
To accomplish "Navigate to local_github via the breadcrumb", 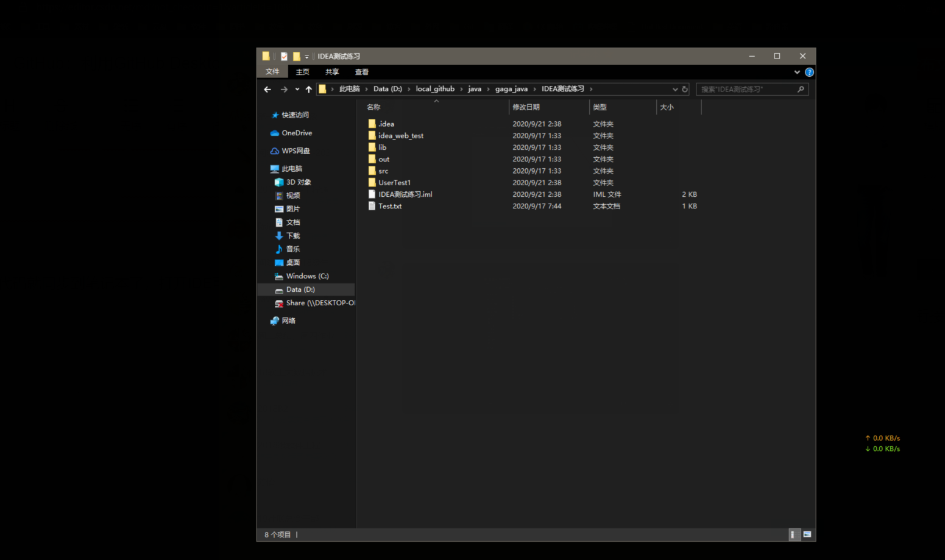I will 435,89.
